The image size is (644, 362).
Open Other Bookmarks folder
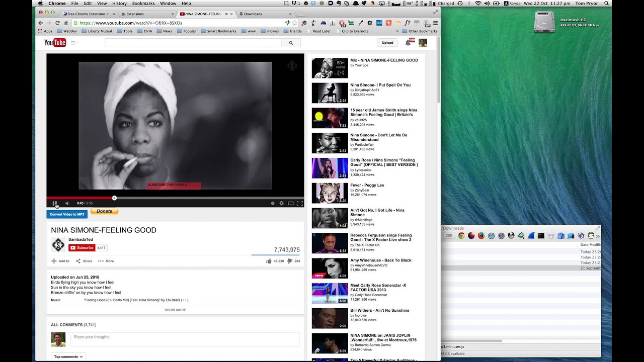click(x=420, y=31)
